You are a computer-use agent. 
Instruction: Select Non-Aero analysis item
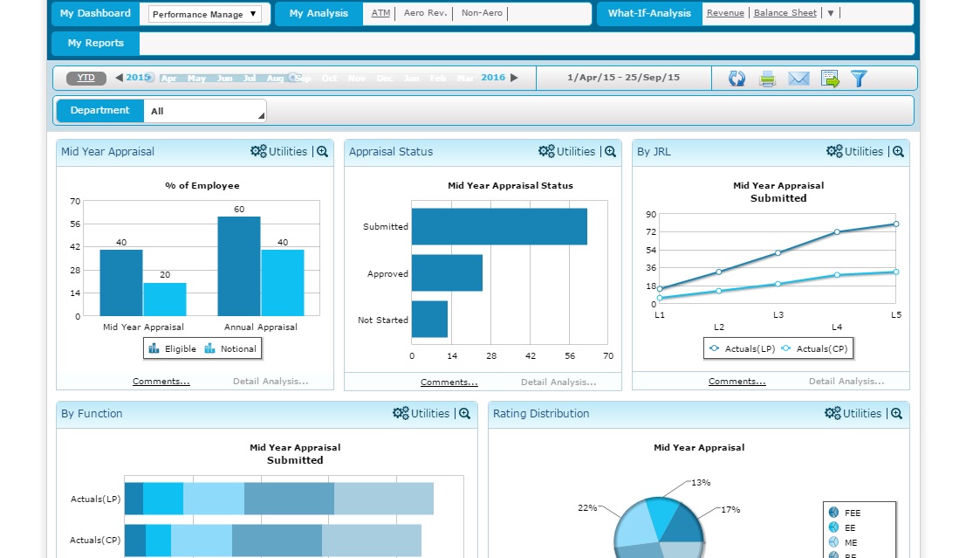pyautogui.click(x=482, y=12)
